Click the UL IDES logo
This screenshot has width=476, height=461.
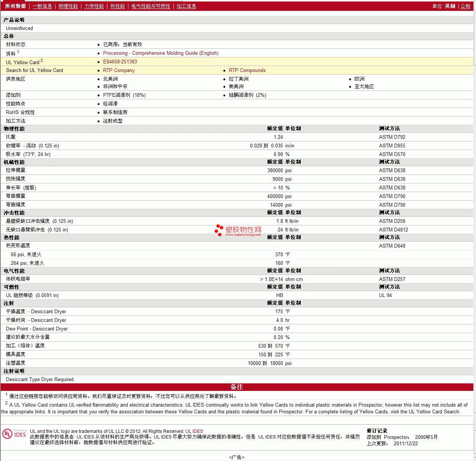(x=14, y=434)
